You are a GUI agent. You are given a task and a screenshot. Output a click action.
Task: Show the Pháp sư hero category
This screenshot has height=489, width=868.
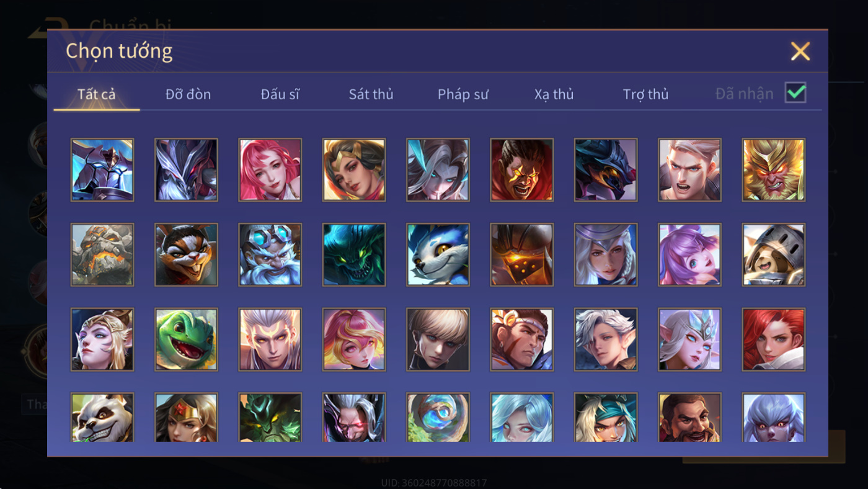pyautogui.click(x=463, y=94)
